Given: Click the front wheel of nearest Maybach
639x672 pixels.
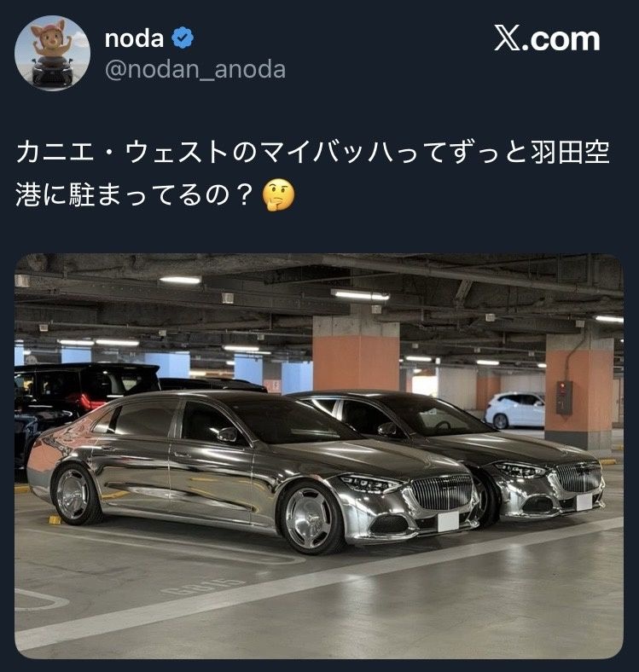Looking at the screenshot, I should coord(310,518).
